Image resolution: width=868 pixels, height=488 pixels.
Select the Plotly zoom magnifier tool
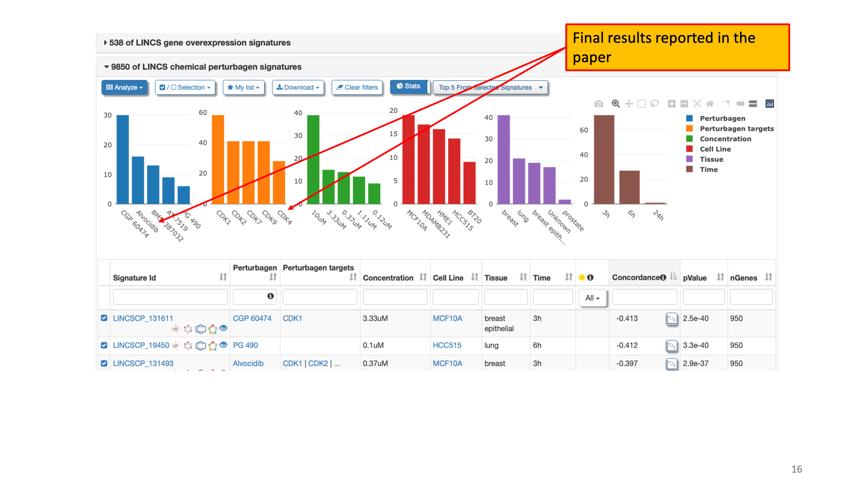616,104
